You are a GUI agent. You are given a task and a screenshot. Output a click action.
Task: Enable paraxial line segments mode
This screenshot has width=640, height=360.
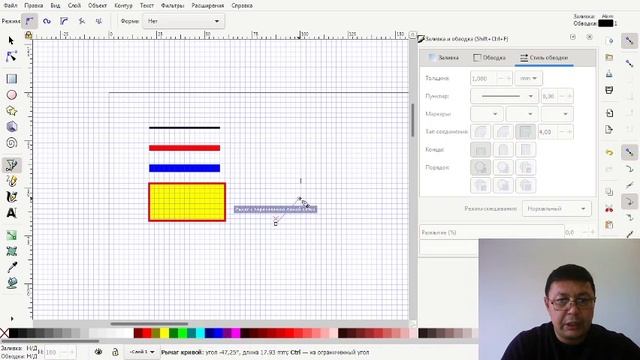(99, 21)
